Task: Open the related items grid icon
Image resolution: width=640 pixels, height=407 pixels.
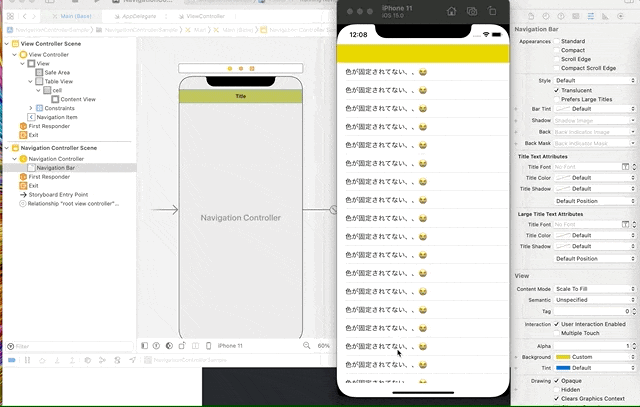Action: point(10,16)
